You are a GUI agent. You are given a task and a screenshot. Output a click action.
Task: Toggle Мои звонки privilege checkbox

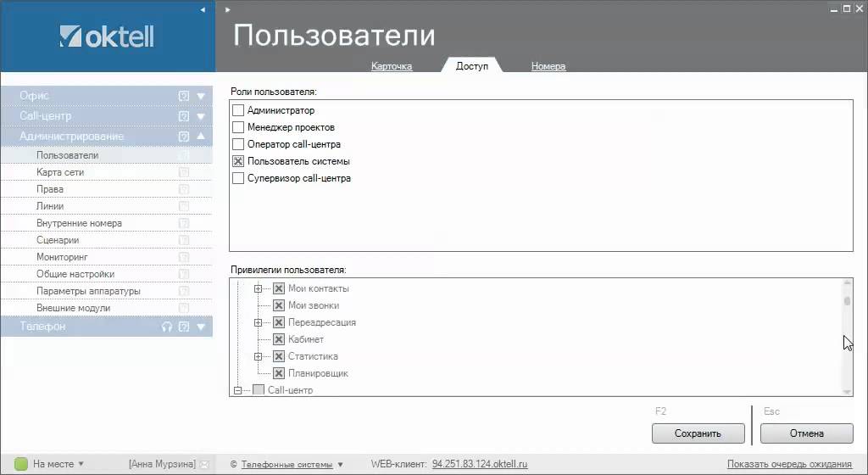click(x=279, y=305)
